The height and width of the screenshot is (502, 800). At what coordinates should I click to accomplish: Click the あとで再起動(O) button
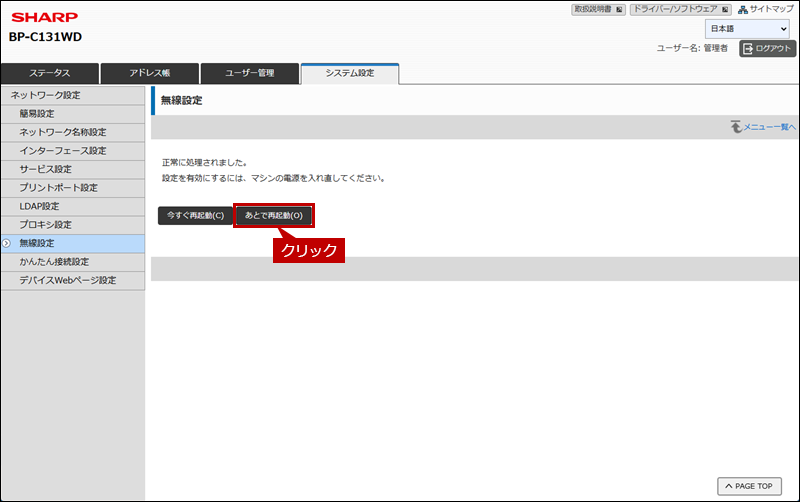[x=274, y=216]
